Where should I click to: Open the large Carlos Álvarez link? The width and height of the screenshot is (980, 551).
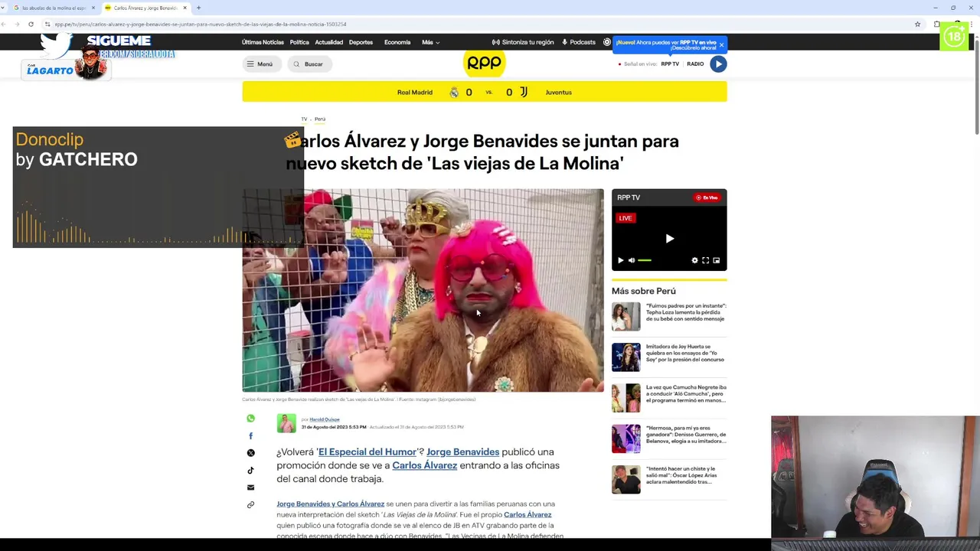point(425,465)
